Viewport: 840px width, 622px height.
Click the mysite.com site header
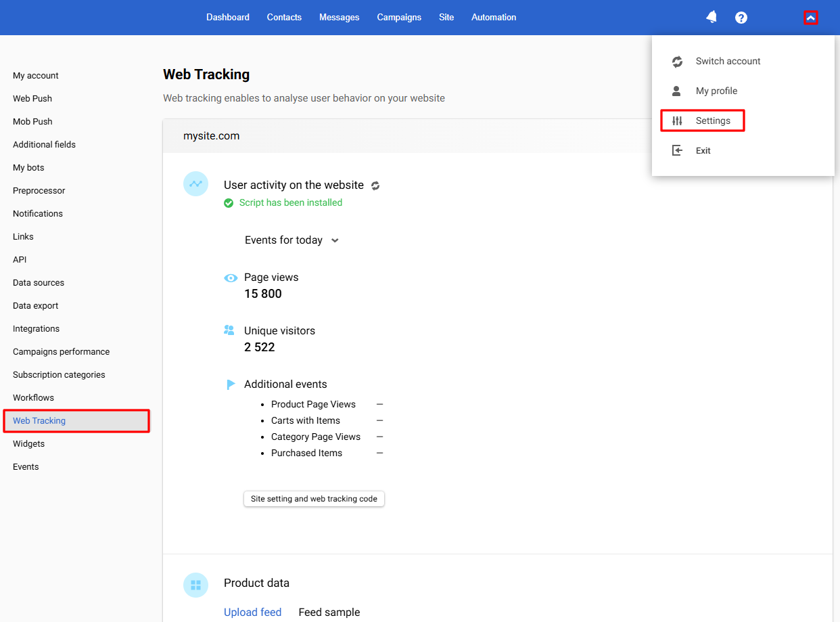[211, 136]
